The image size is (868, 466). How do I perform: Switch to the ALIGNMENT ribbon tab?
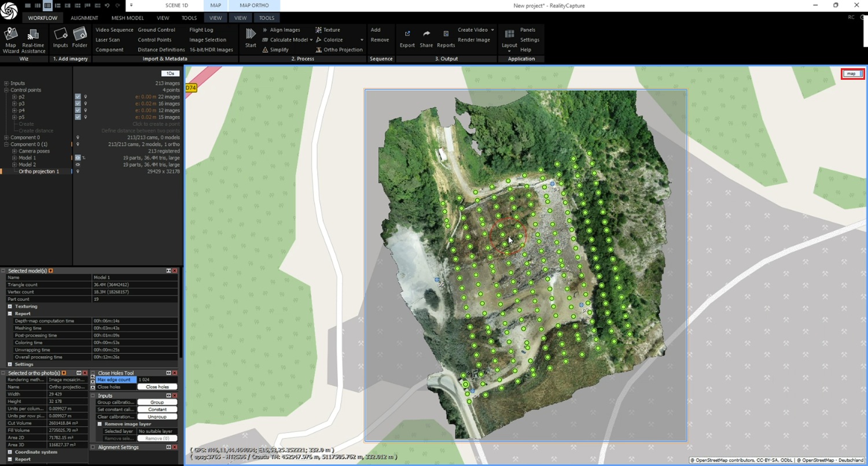(x=84, y=18)
